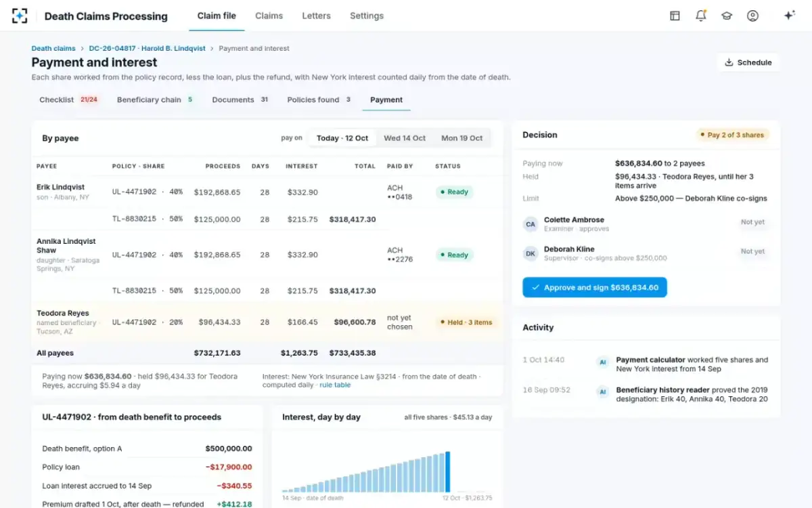Click Annika Lindqvist Shaw's Ready status pill
The image size is (812, 508).
point(454,255)
